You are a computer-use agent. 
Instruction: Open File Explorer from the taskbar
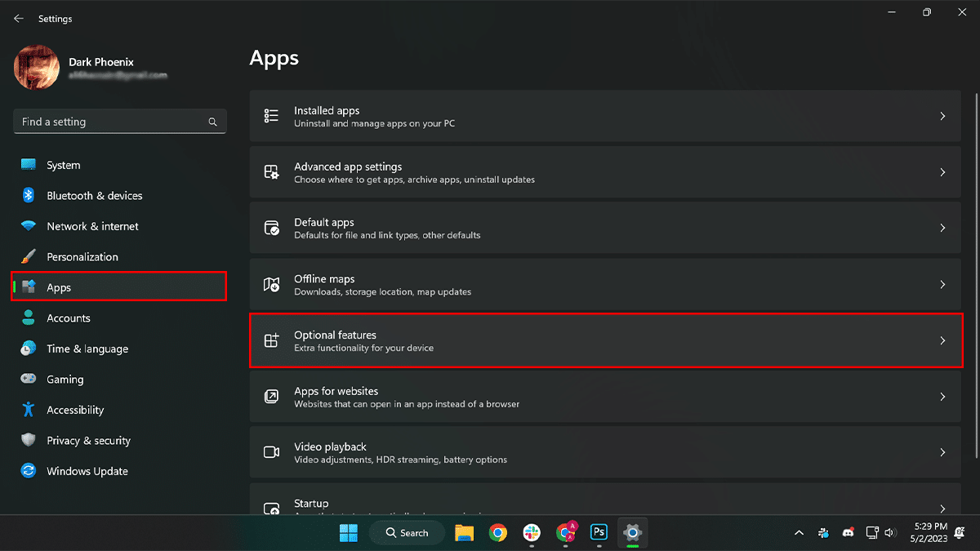pyautogui.click(x=464, y=532)
